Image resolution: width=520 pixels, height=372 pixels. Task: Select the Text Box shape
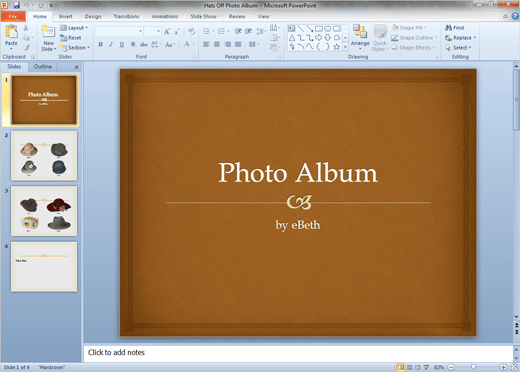point(292,29)
